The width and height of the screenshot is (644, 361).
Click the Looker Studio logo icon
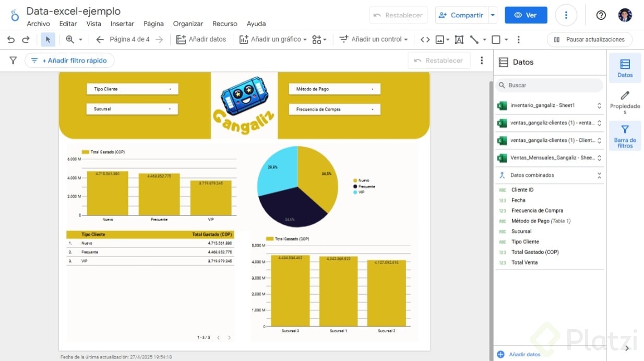15,15
